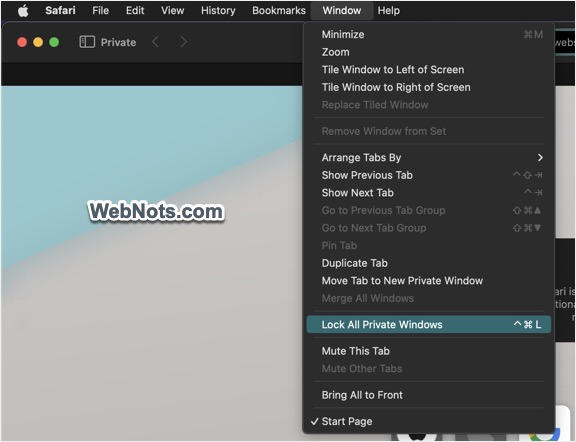Minimize window with the yellow button
576x442 pixels.
click(x=38, y=42)
